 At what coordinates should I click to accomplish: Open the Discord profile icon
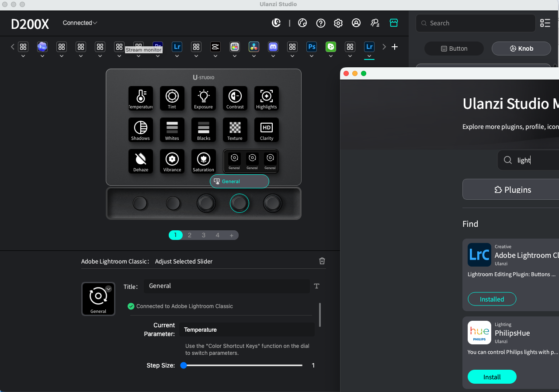273,47
